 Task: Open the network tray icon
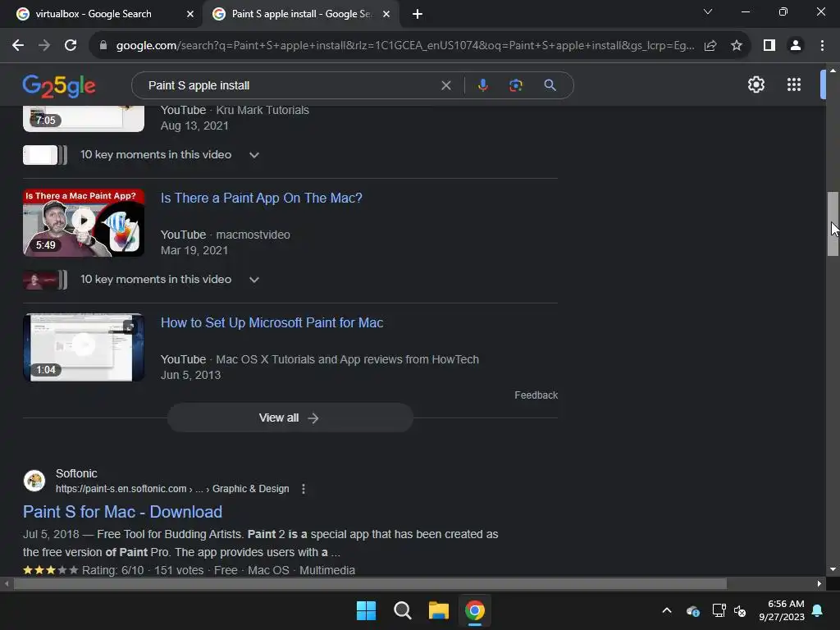719,610
